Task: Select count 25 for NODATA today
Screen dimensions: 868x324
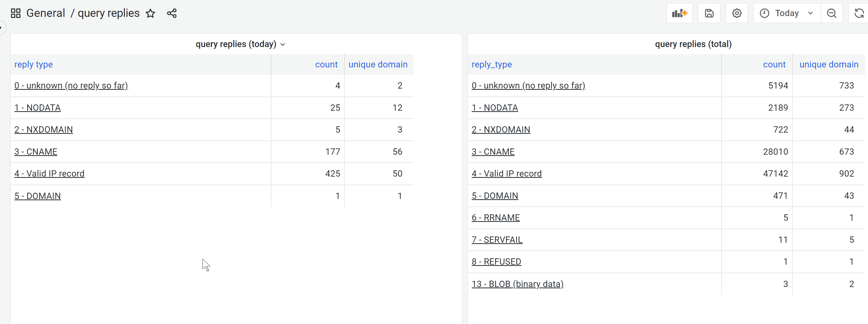Action: [308, 108]
